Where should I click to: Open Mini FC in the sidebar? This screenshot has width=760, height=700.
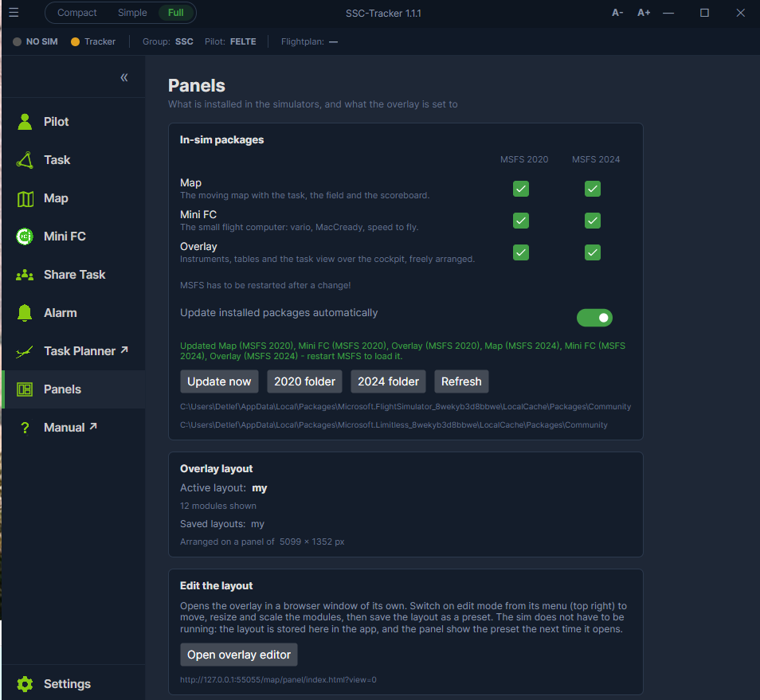tap(73, 237)
